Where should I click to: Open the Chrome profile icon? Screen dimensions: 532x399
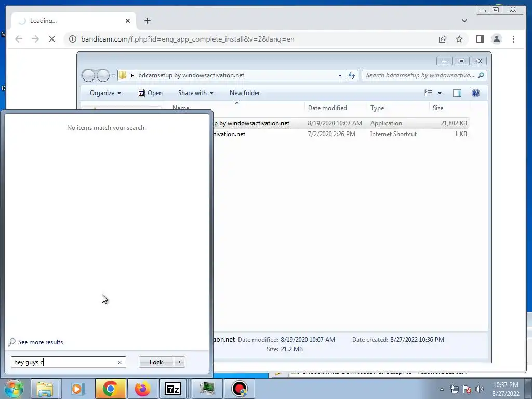point(496,39)
